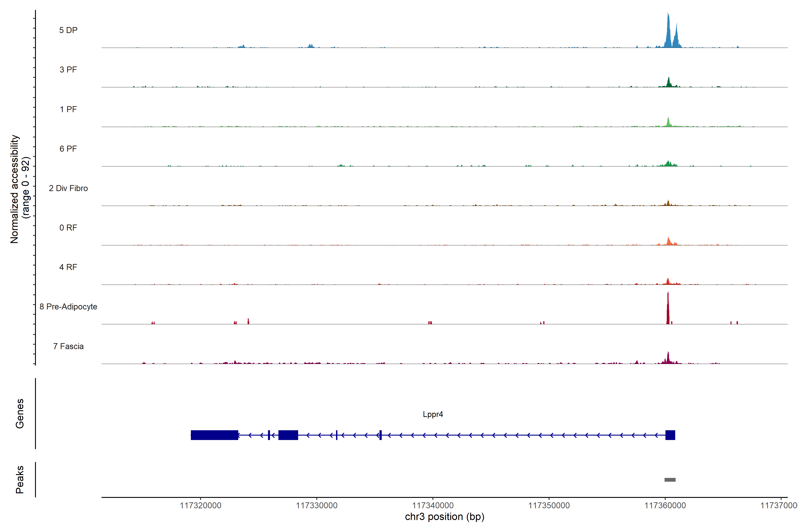Select the 8 Pre-Adipocyte track label
798x532 pixels.
[x=68, y=306]
